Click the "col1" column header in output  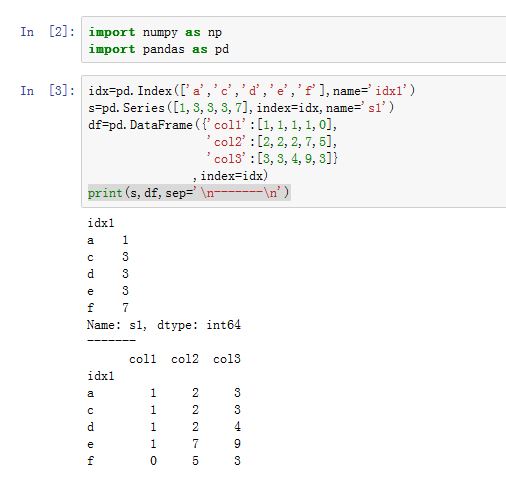(x=143, y=359)
